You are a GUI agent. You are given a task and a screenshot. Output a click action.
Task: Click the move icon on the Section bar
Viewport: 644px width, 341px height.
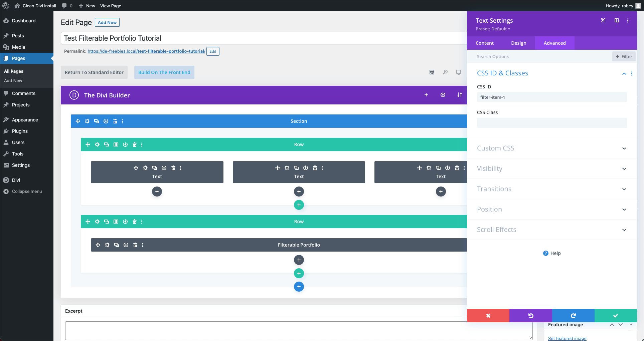point(78,121)
